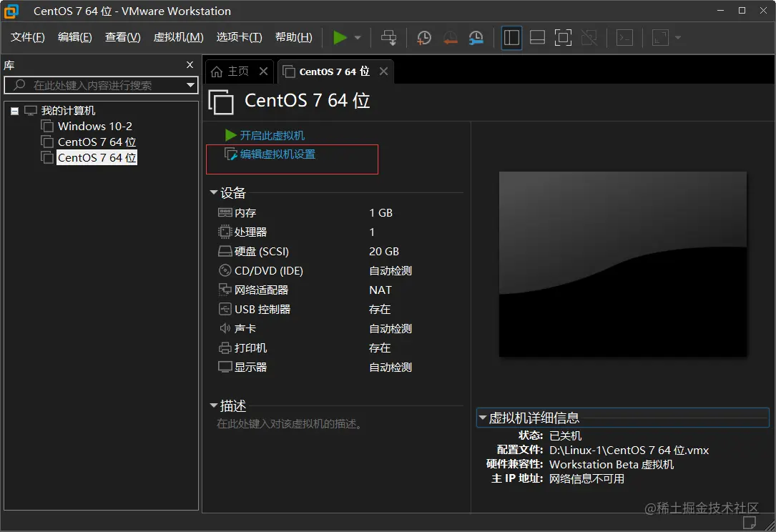Select the 我的计算机 tree item
Image resolution: width=776 pixels, height=532 pixels.
(68, 110)
